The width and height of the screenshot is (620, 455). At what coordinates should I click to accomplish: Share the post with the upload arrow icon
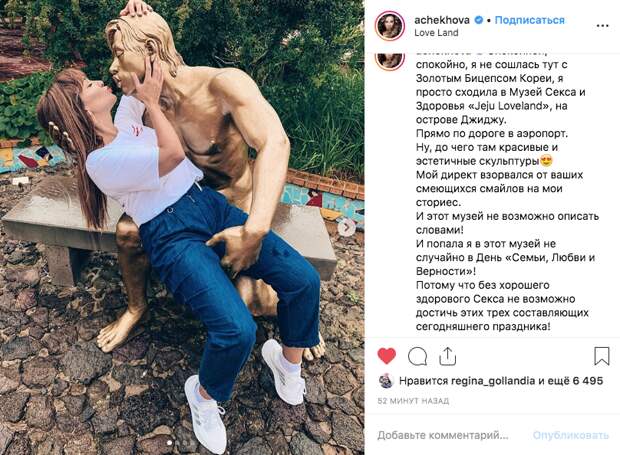pos(448,356)
